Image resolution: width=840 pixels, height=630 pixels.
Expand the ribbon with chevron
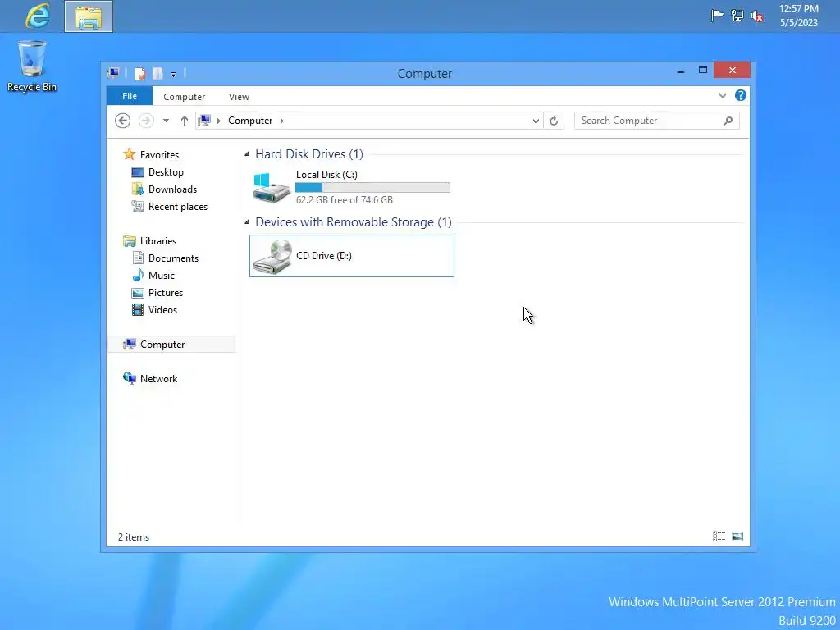(723, 96)
